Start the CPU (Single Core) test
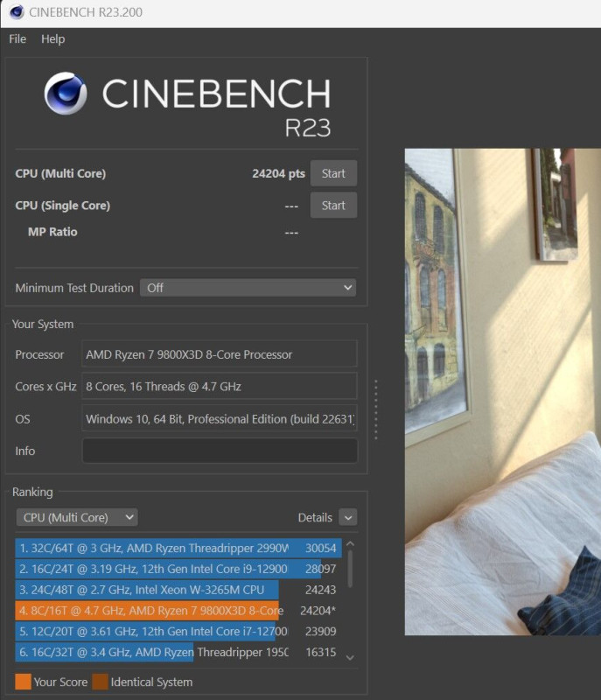Image resolution: width=601 pixels, height=700 pixels. [333, 206]
